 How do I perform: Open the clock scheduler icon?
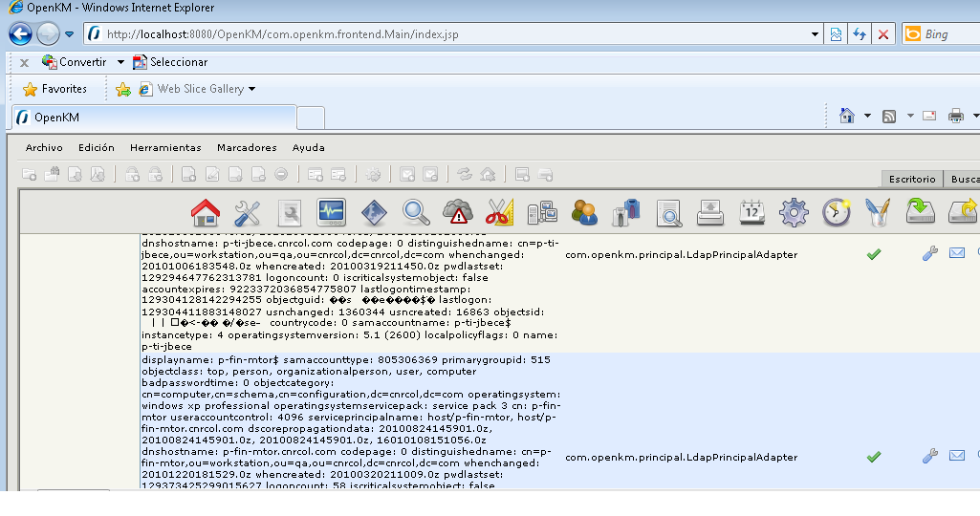click(x=837, y=213)
